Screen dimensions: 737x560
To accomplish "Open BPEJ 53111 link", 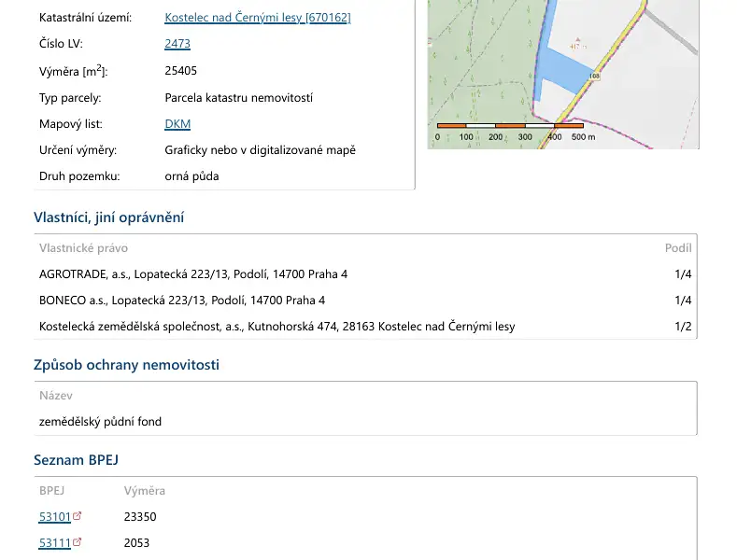I will point(54,543).
